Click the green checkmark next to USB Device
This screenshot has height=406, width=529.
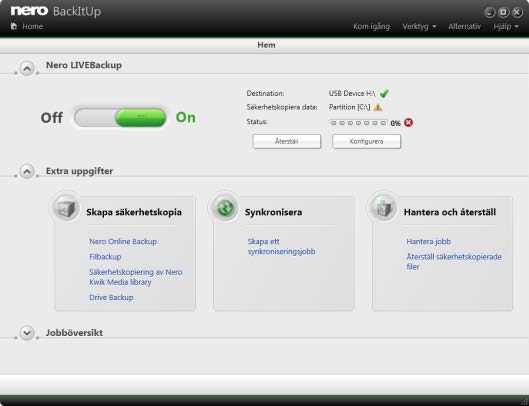coord(384,93)
